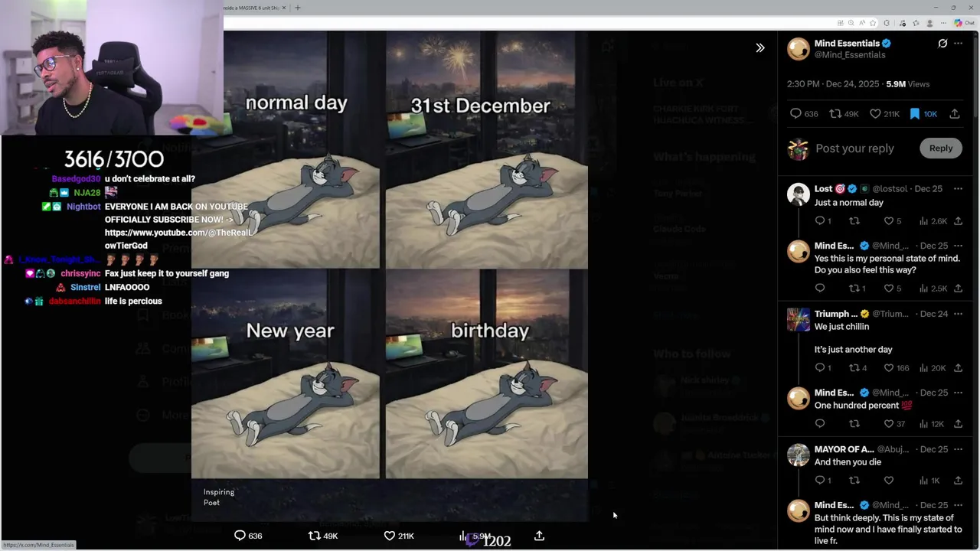Like Lost's 'Just a normal day' reply

click(892, 221)
